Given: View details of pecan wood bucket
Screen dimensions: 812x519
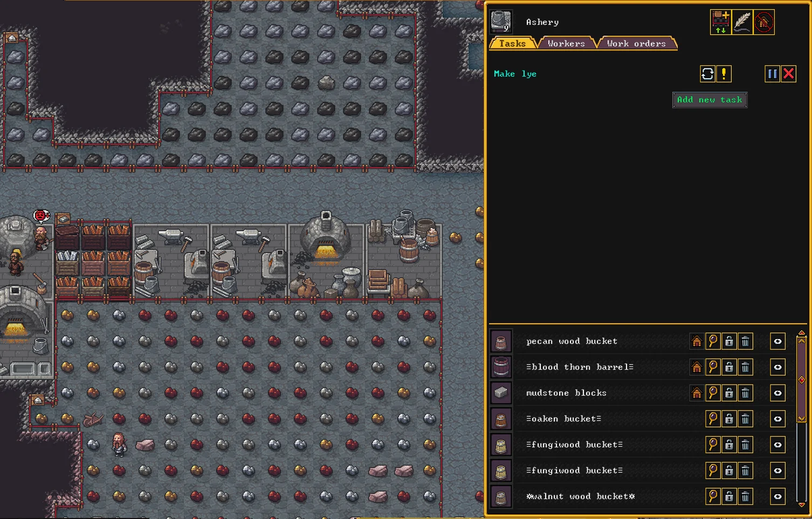Looking at the screenshot, I should coord(713,341).
